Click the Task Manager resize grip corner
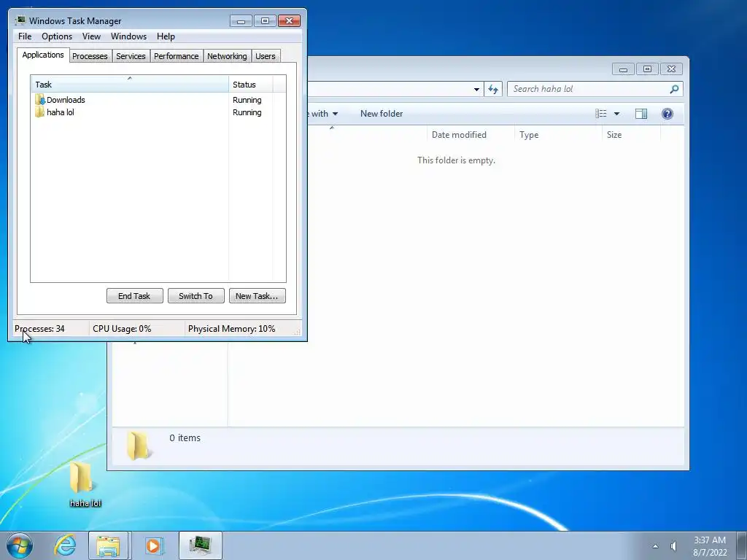This screenshot has height=560, width=747. 298,332
